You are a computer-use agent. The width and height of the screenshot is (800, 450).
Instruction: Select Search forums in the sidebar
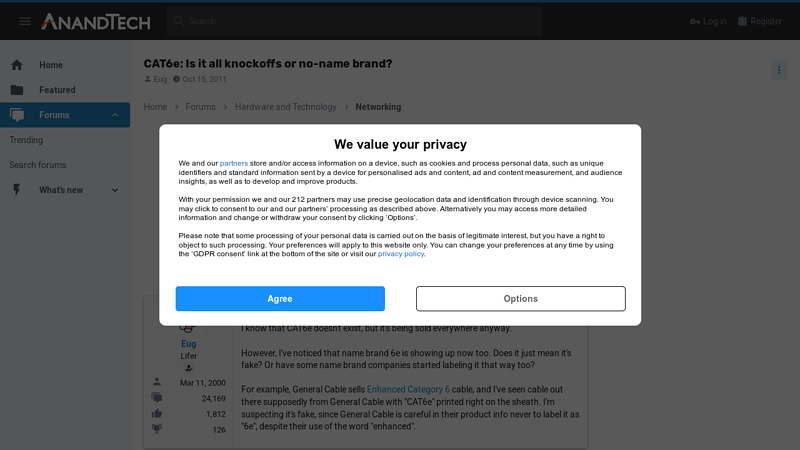point(38,165)
